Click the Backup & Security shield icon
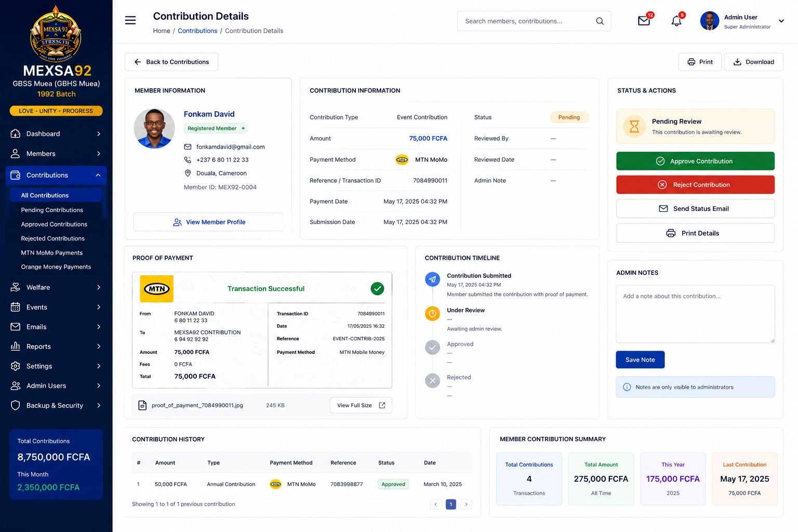 click(x=16, y=405)
